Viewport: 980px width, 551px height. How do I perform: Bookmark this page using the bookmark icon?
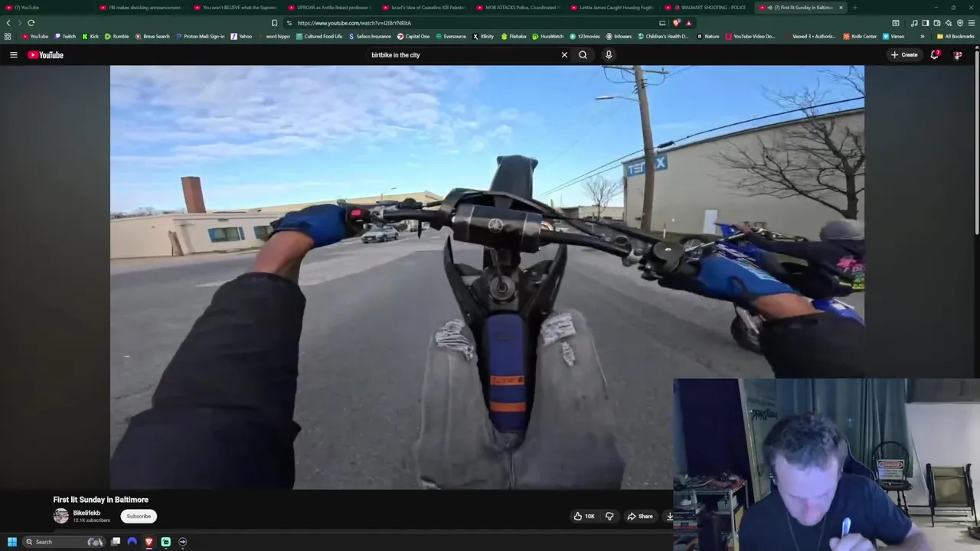point(274,23)
